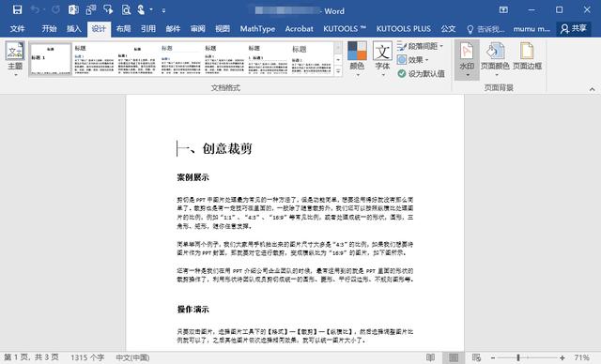
Task: Open the 效果 effects dropdown
Action: (x=413, y=60)
